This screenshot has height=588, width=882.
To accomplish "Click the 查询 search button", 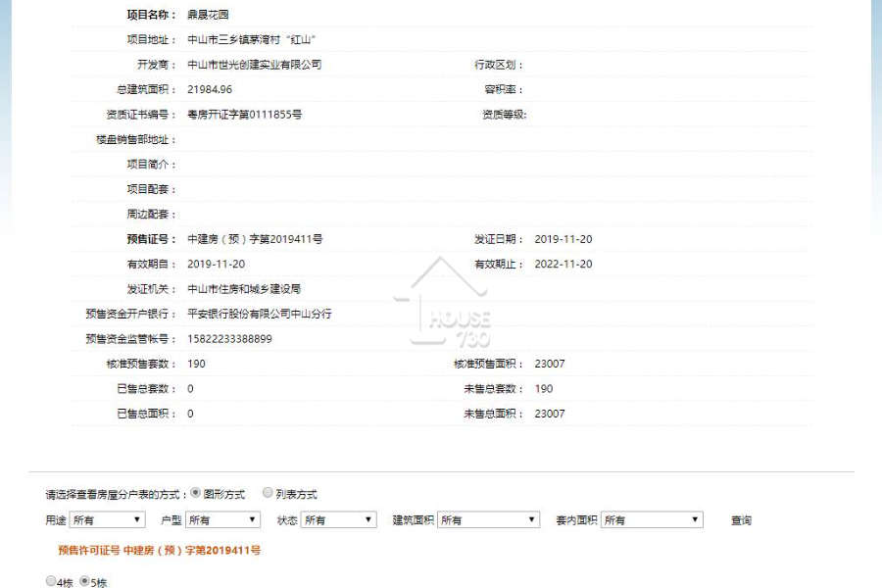I will tap(741, 520).
